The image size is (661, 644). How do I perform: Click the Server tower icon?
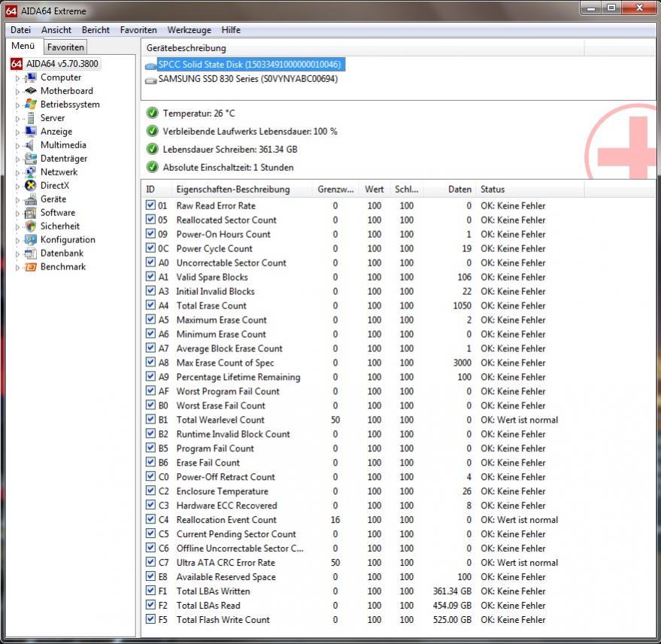click(x=31, y=118)
